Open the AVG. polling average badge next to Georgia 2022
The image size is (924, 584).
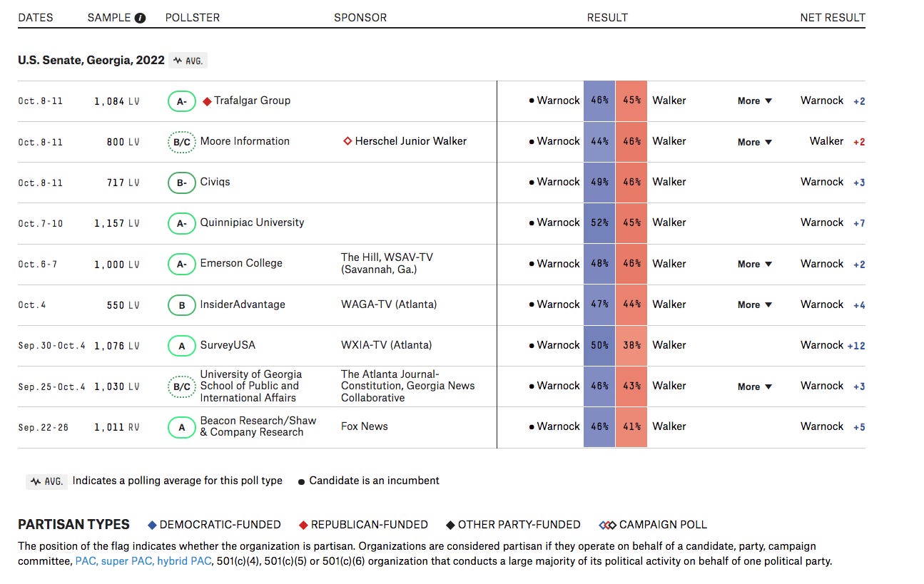pos(188,61)
